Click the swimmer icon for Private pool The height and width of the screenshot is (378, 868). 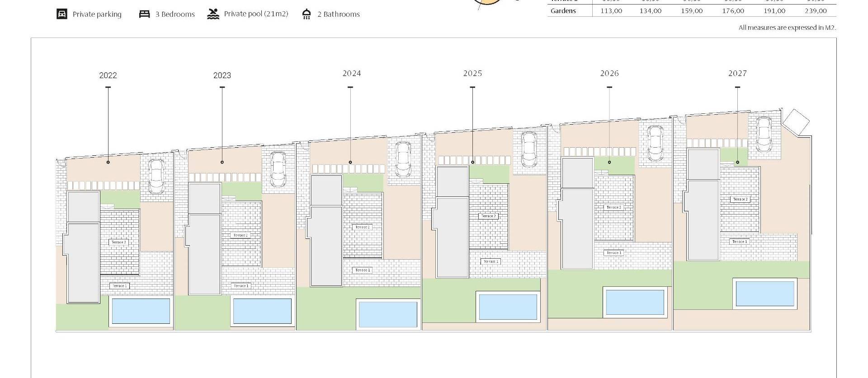pos(213,14)
